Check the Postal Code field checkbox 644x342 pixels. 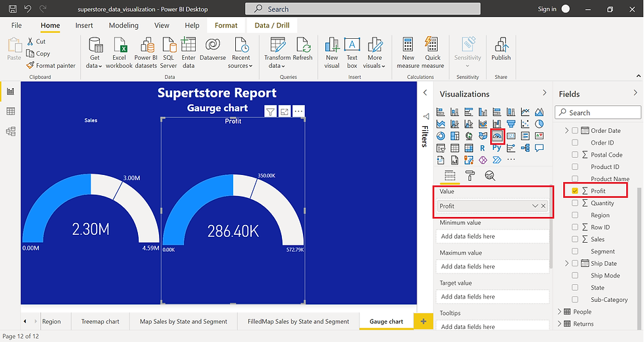[x=575, y=155]
